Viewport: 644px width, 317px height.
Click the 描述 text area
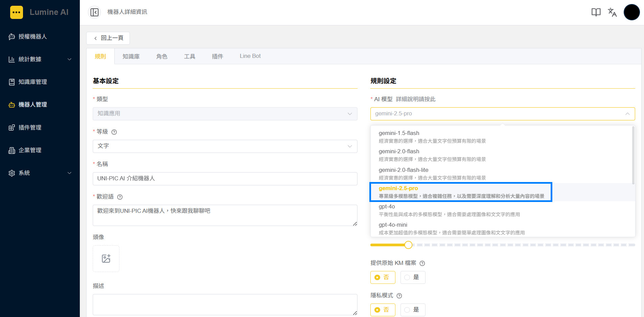tap(225, 304)
